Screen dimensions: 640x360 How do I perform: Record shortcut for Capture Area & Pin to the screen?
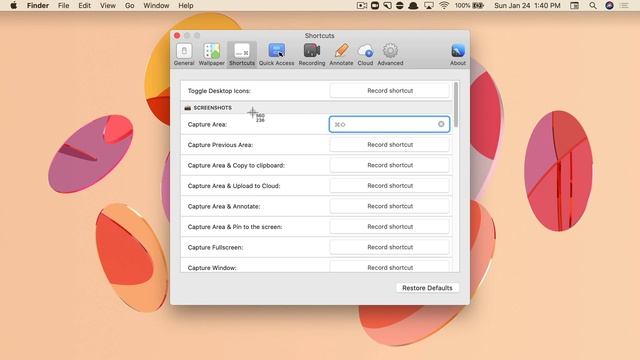(x=389, y=227)
